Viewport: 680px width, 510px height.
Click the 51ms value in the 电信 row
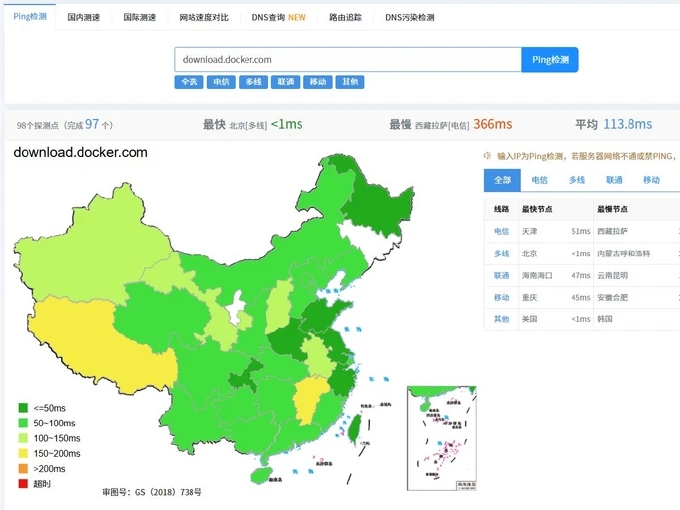pyautogui.click(x=581, y=232)
